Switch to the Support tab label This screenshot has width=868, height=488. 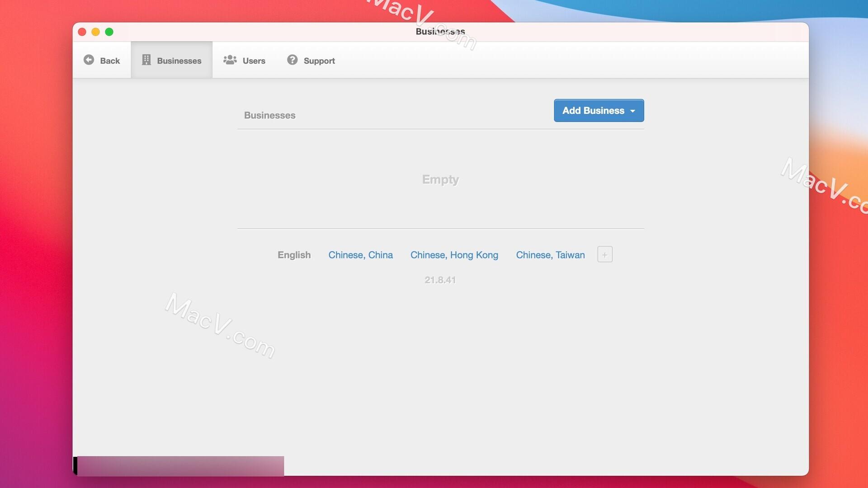point(319,61)
